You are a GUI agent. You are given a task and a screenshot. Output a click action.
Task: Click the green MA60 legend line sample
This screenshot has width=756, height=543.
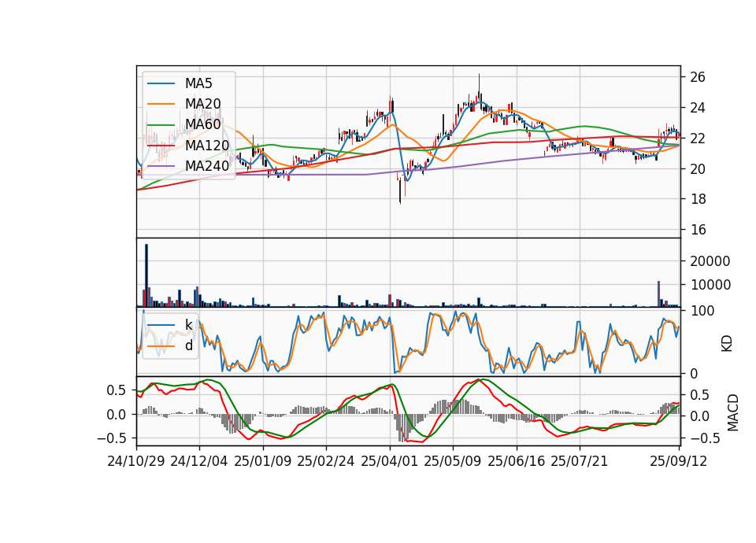tap(161, 125)
